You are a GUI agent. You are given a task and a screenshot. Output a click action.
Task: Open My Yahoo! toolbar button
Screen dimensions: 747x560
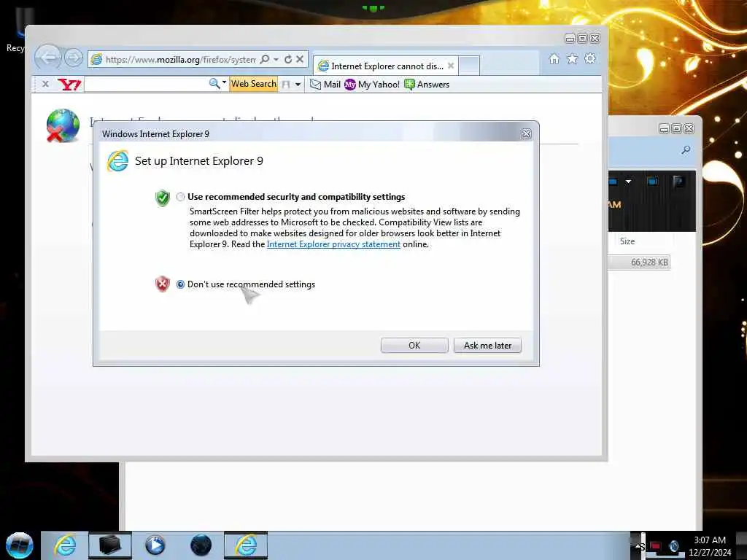(x=372, y=85)
